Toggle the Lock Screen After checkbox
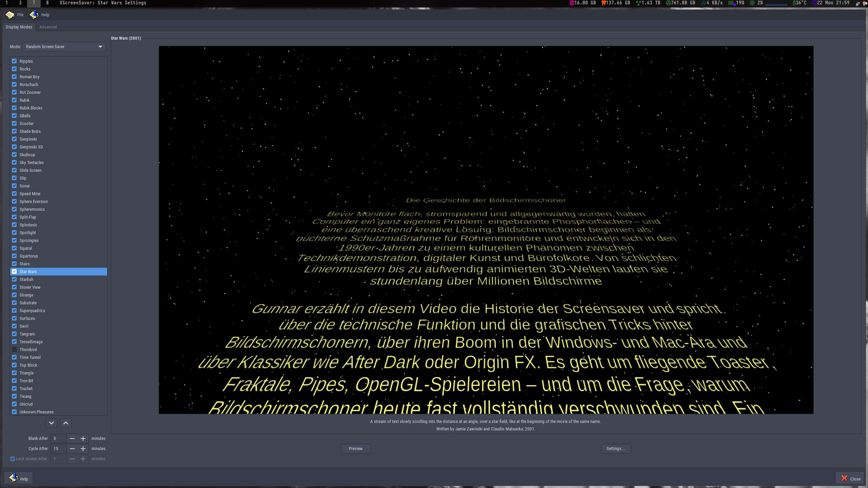 point(13,459)
